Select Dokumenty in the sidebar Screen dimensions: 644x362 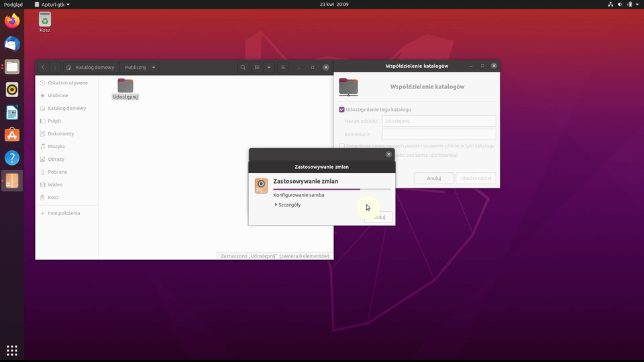(x=61, y=133)
